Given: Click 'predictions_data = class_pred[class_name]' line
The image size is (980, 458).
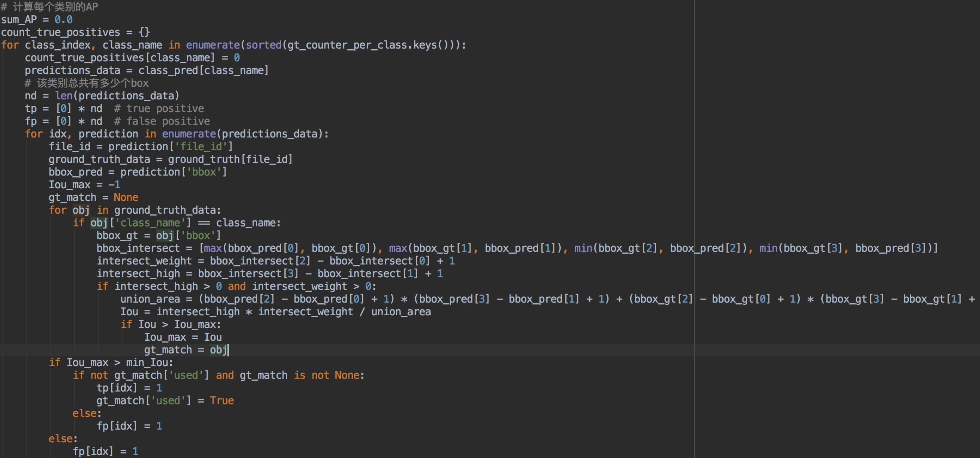Looking at the screenshot, I should pyautogui.click(x=147, y=70).
